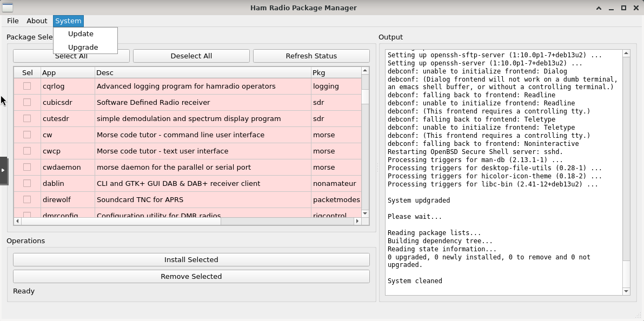The width and height of the screenshot is (644, 321).
Task: Click the 'cwdaemon' app name cell
Action: [x=68, y=167]
